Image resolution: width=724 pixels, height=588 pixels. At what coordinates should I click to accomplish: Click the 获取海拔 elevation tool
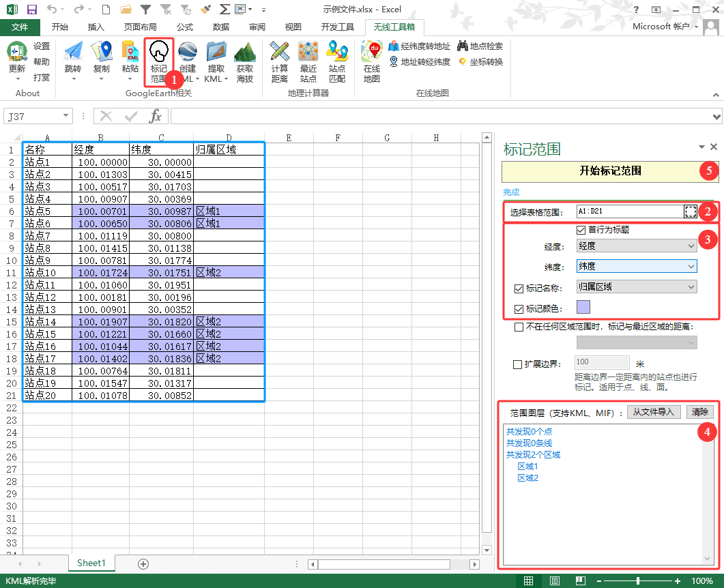[x=245, y=62]
